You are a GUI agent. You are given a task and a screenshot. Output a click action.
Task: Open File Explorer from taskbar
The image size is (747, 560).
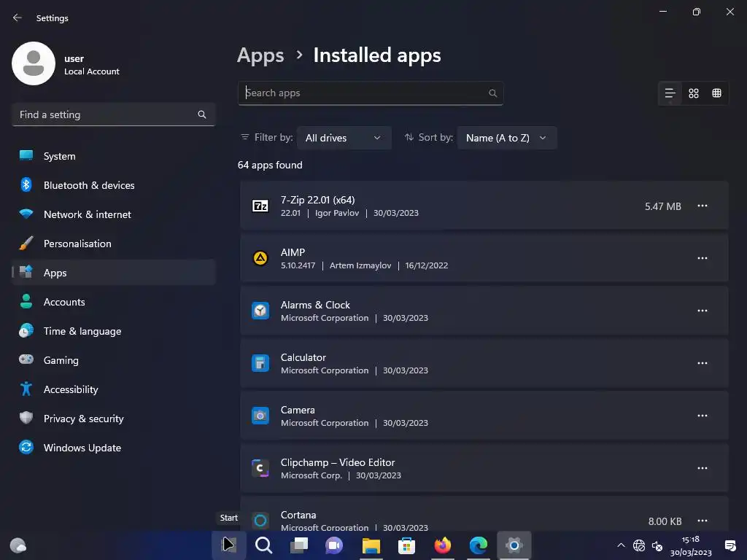tap(371, 545)
